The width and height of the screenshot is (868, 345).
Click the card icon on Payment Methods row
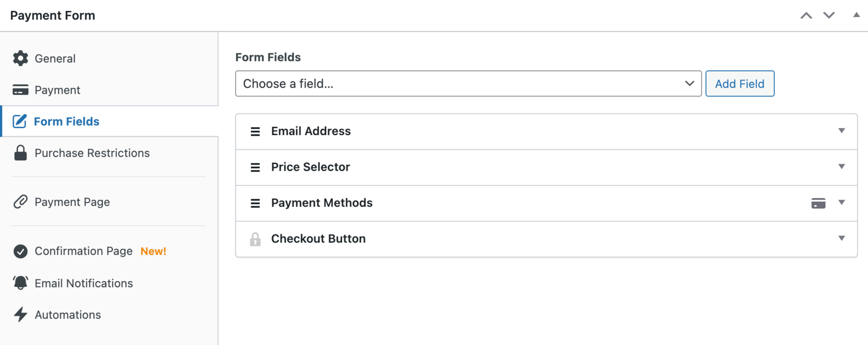(818, 203)
